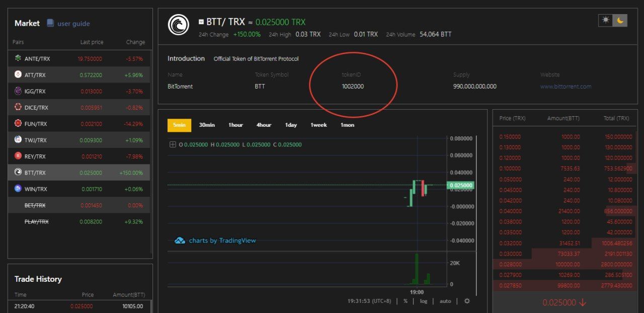Select the struck-through PLAY/TRX pair row
The width and height of the screenshot is (644, 313).
[x=79, y=221]
